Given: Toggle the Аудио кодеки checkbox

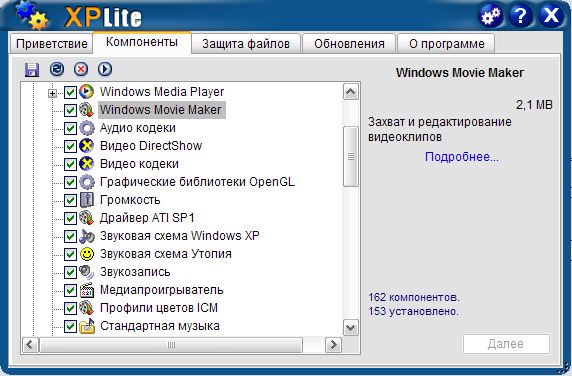Looking at the screenshot, I should click(x=70, y=128).
